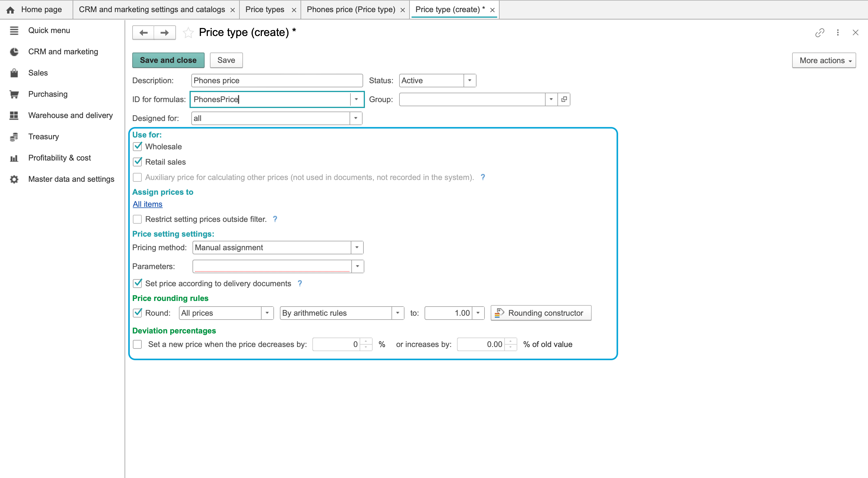Viewport: 868px width, 478px height.
Task: Toggle Set price according to delivery documents
Action: pyautogui.click(x=138, y=283)
